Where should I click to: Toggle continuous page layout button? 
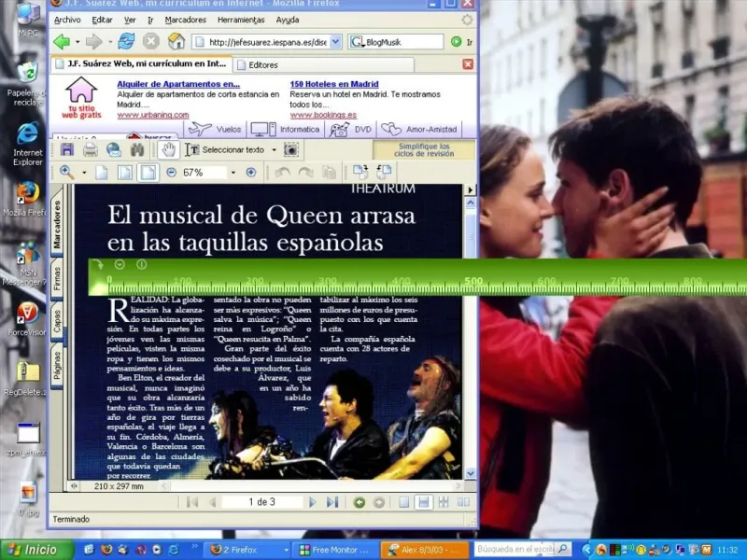click(x=424, y=502)
